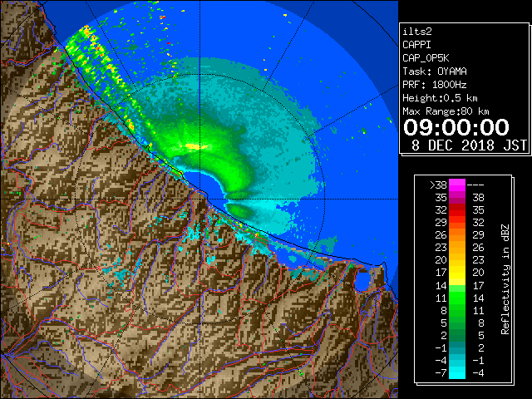Select the ilts2 label in info box
532x399 pixels.
417,32
